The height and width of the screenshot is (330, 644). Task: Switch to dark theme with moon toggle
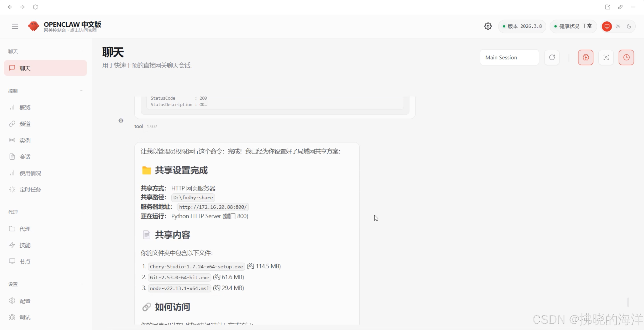(629, 26)
